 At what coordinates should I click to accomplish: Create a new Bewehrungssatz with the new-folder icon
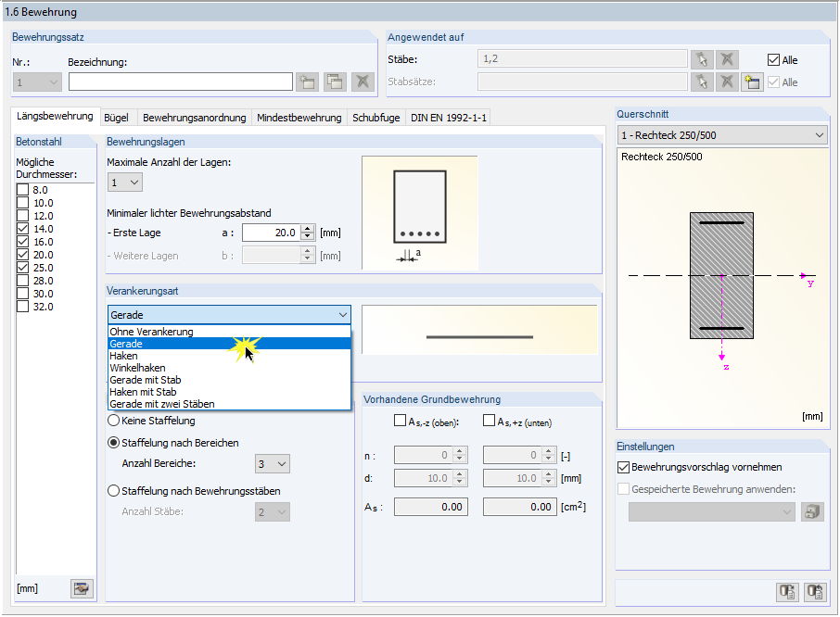[307, 82]
